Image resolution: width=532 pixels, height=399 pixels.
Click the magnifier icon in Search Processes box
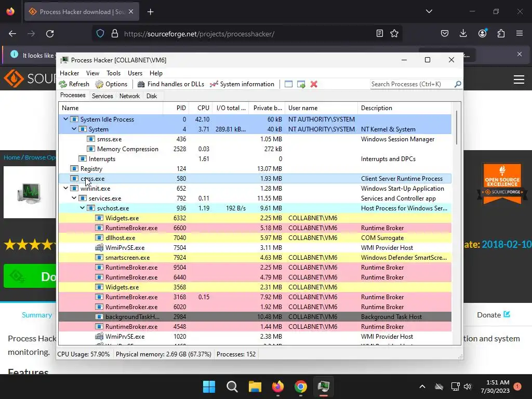(x=458, y=84)
